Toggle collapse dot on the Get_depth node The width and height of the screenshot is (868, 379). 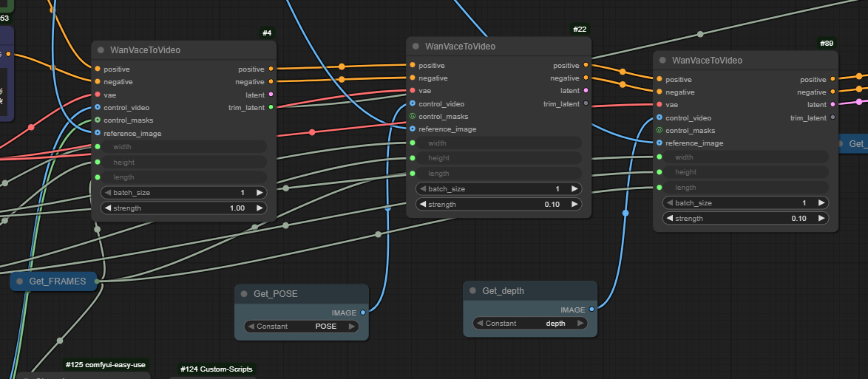click(473, 291)
